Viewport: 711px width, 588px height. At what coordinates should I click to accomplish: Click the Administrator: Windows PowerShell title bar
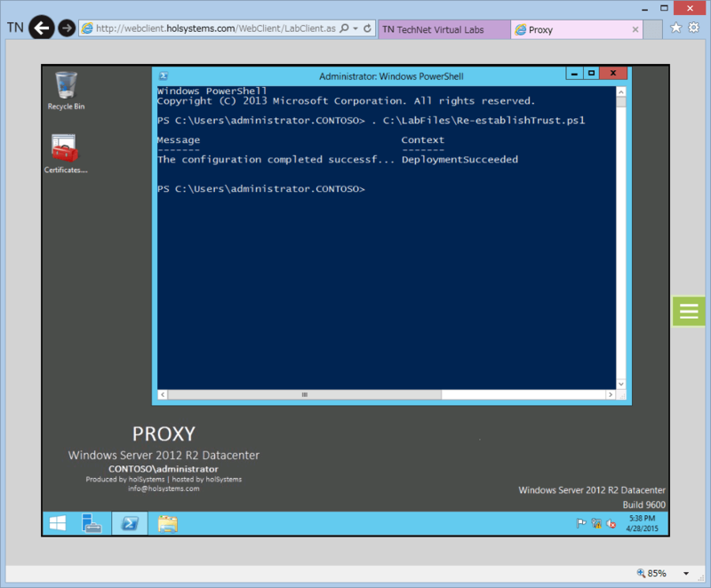(391, 76)
